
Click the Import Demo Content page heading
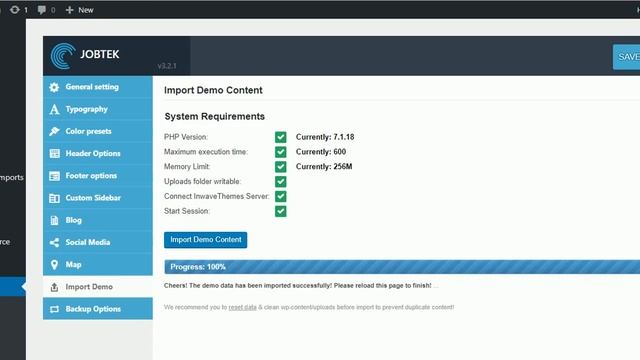tap(213, 90)
